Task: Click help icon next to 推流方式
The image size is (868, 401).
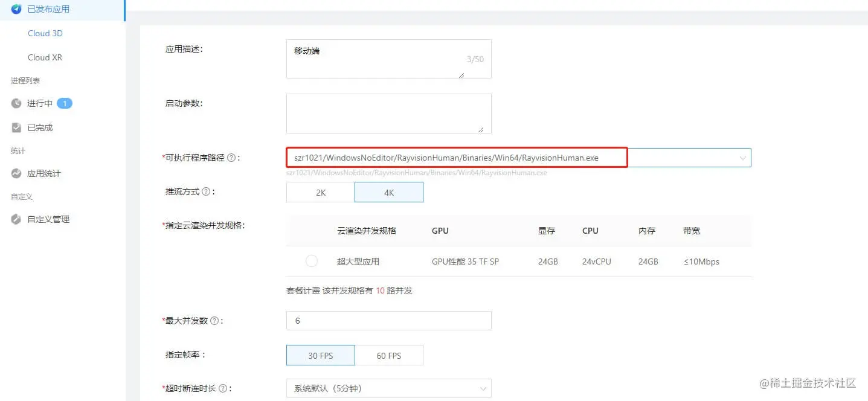Action: (x=206, y=191)
